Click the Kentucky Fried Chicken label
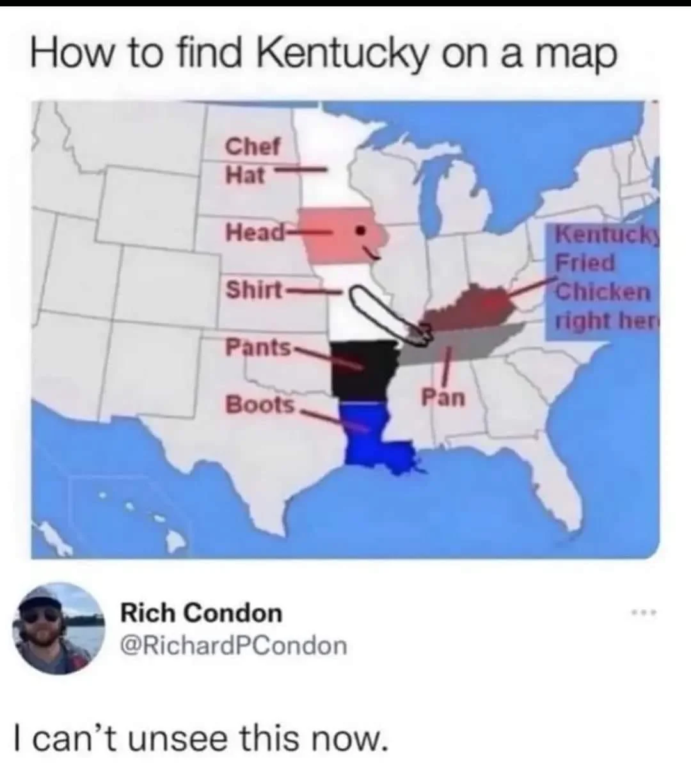The image size is (691, 784). [x=603, y=276]
